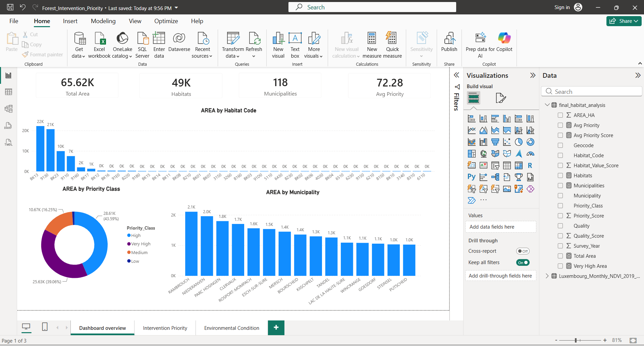Screen dimensions: 644x362
Task: Toggle Cross-report drill through switch
Action: pyautogui.click(x=523, y=251)
